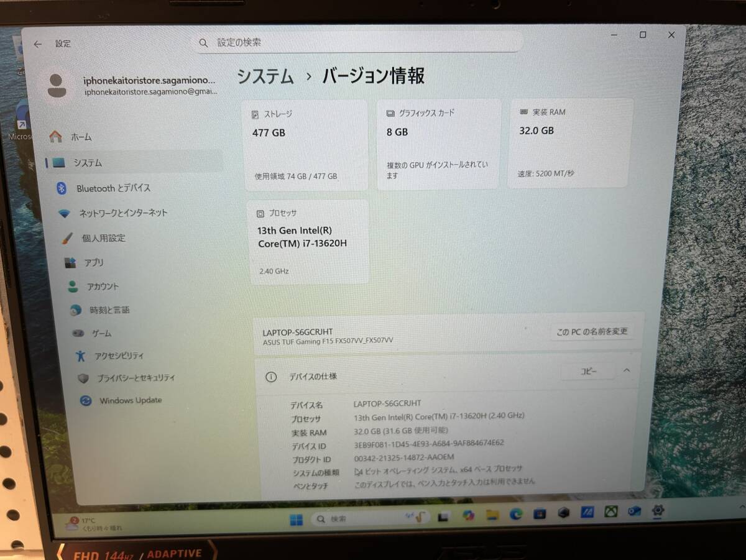
Task: Open Copilot from the taskbar
Action: pyautogui.click(x=469, y=515)
